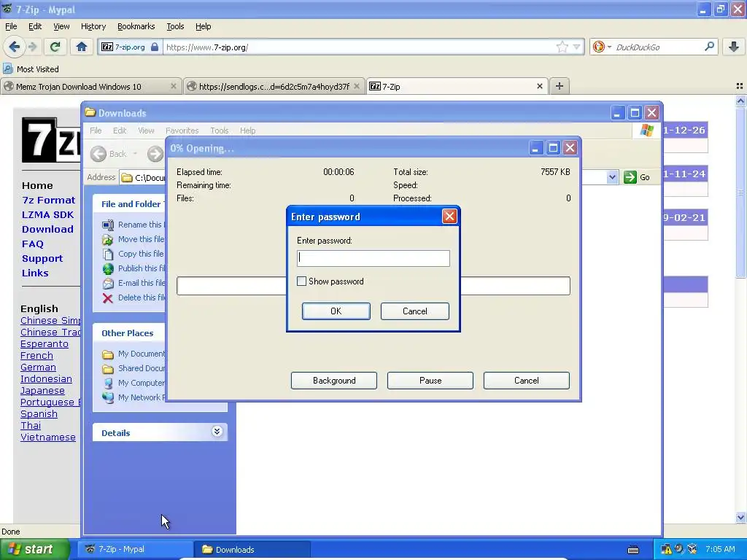Click E-mail this file envelope icon
747x560 pixels.
click(108, 284)
